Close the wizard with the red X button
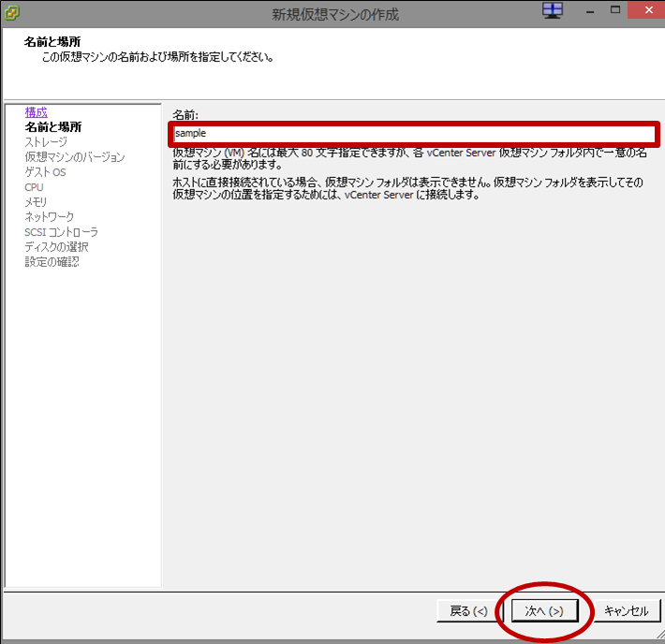 point(648,9)
